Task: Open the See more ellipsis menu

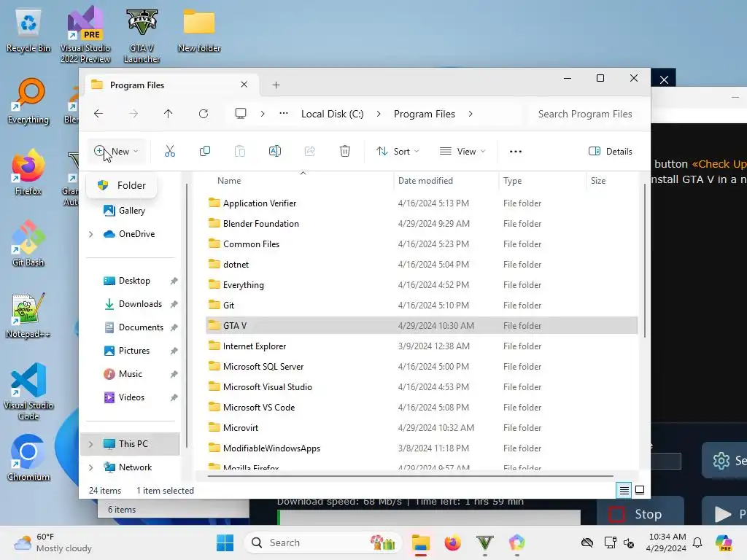Action: [x=516, y=152]
